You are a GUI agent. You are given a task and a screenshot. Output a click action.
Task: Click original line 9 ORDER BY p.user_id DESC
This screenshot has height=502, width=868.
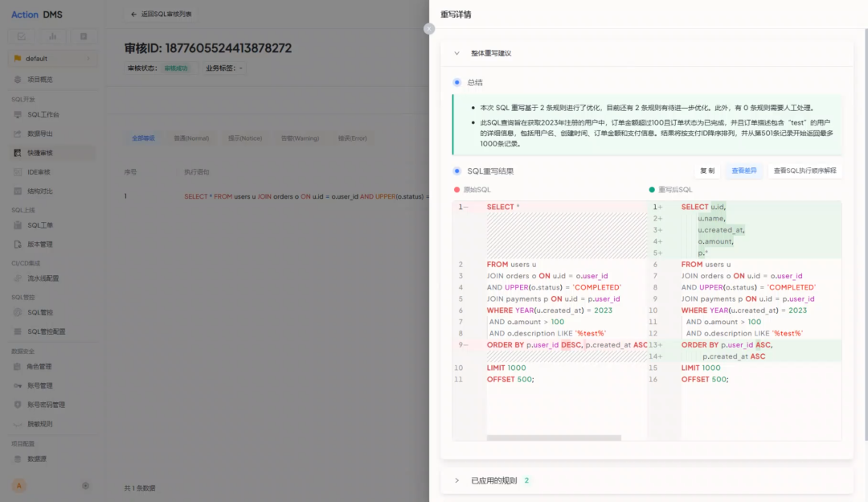coord(567,344)
